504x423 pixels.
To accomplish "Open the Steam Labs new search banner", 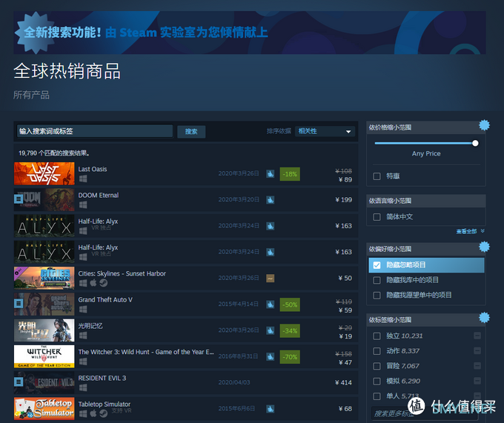I will [x=250, y=33].
